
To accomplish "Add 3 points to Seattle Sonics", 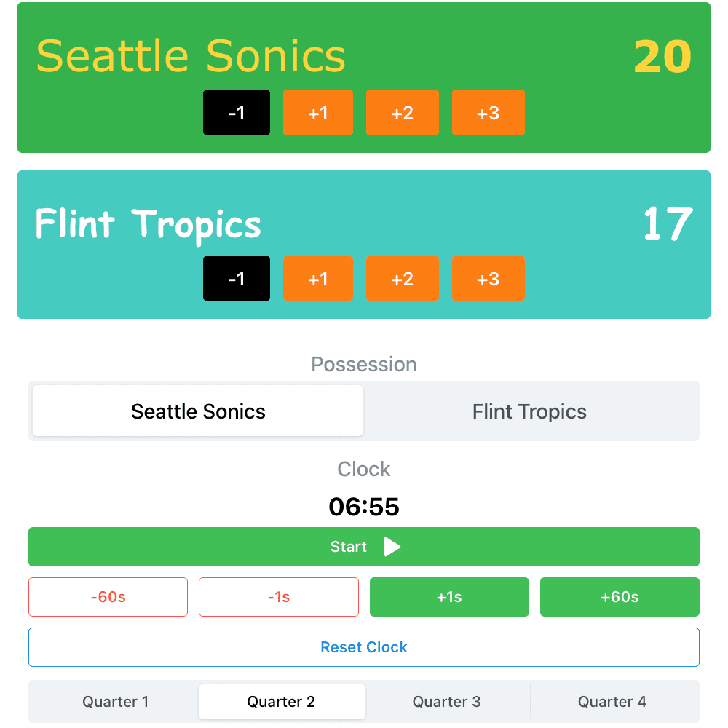I will pyautogui.click(x=488, y=113).
